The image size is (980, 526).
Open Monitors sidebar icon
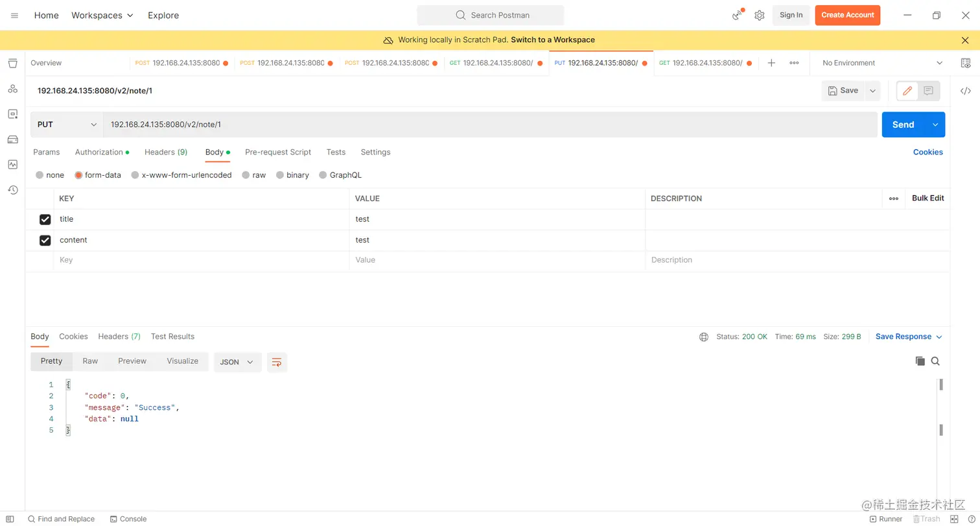click(x=12, y=165)
